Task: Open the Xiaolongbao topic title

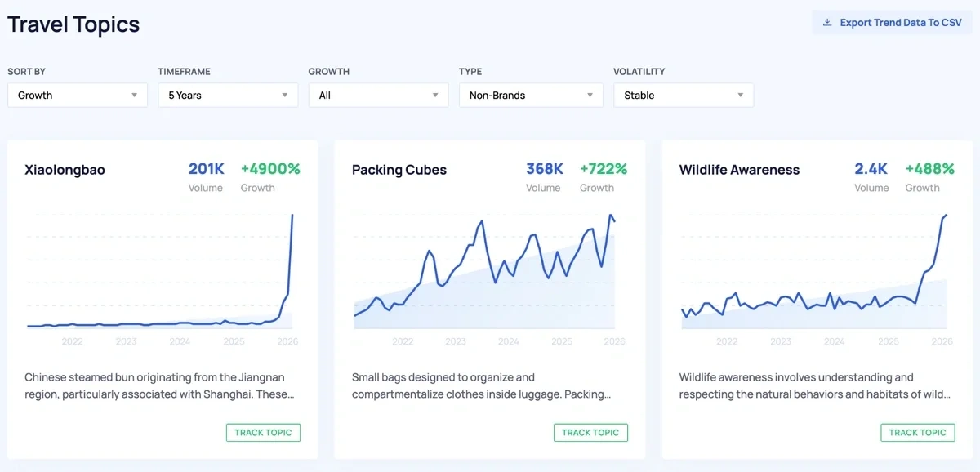Action: 65,170
